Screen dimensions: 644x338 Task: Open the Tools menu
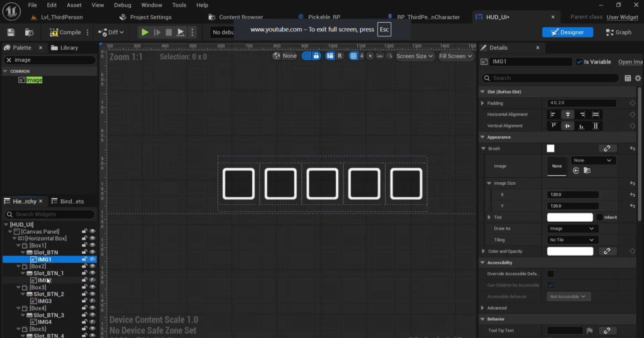click(x=179, y=5)
